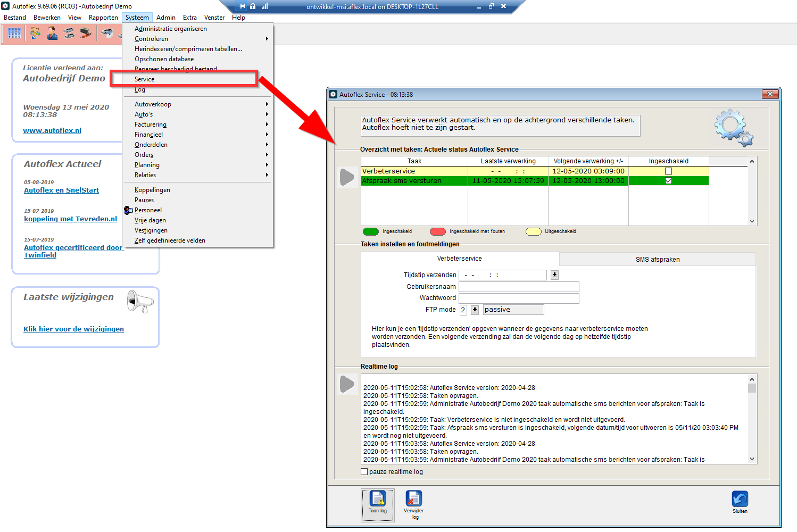
Task: Open the Admin menu
Action: click(166, 18)
